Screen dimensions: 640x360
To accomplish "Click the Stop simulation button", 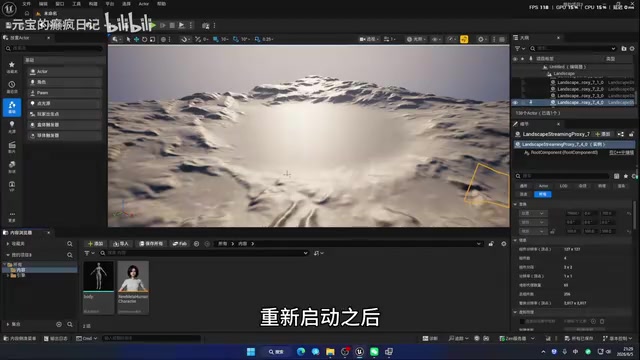I will point(172,25).
